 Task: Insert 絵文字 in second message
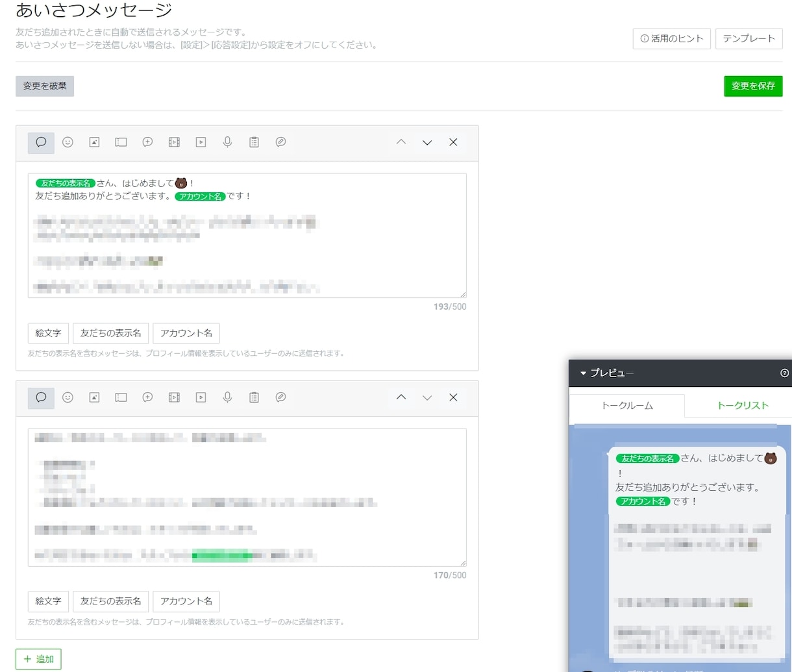(48, 601)
